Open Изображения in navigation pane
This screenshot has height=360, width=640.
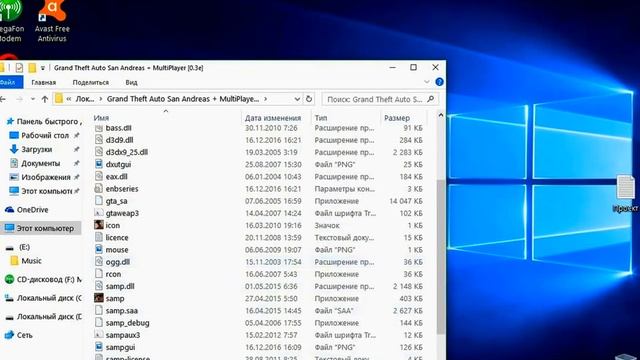(46, 177)
